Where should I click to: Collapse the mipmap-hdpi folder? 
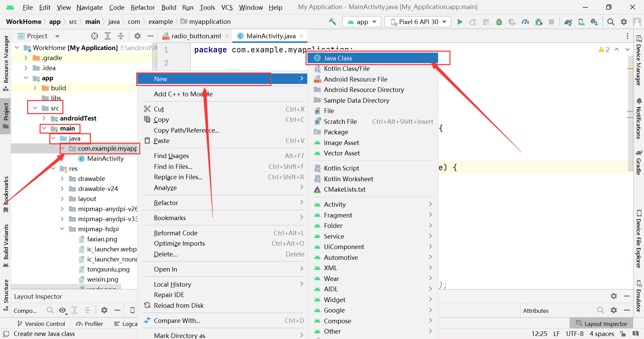[62, 229]
